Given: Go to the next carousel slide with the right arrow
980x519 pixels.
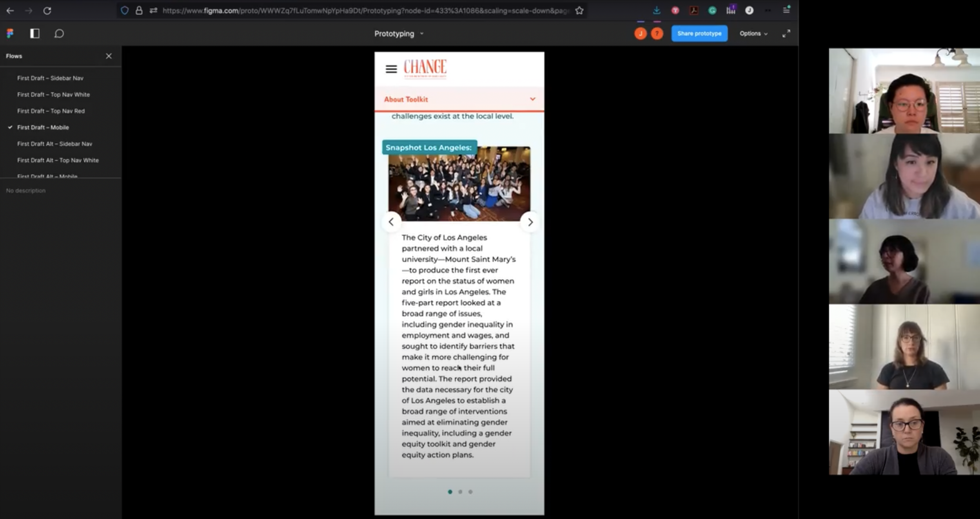Looking at the screenshot, I should [530, 222].
